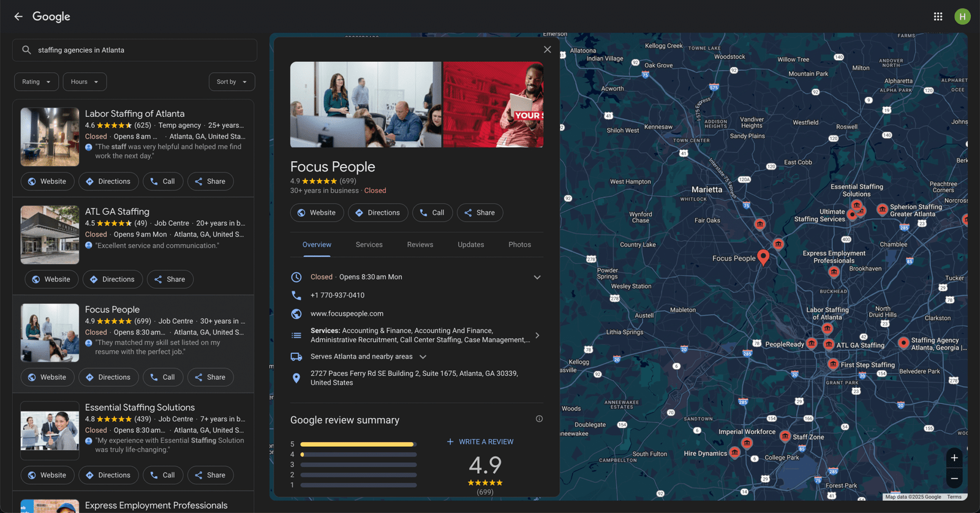Screen dimensions: 980x513
Task: Click the map Terms link
Action: tap(954, 497)
